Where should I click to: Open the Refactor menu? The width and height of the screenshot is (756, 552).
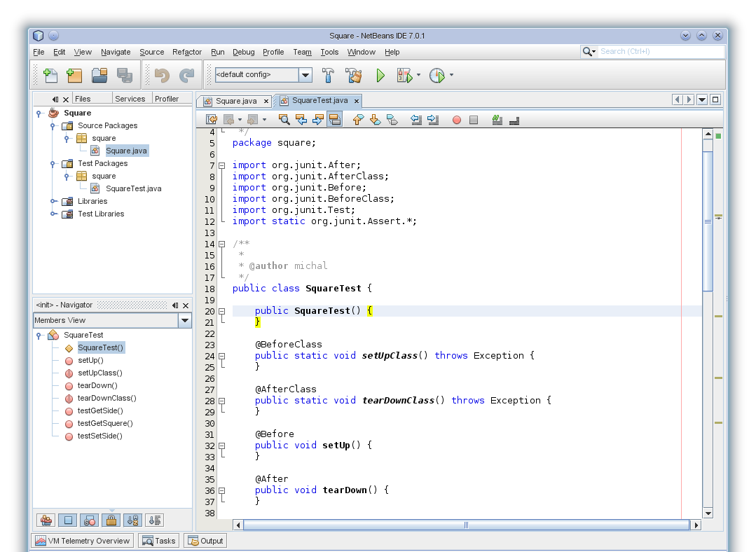point(187,52)
